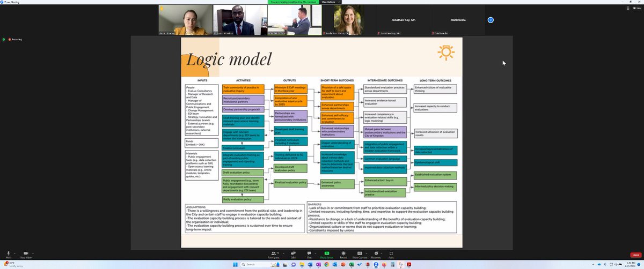Viewport: 644px width, 269px height.
Task: Open OneNote from the taskbar
Action: (318, 264)
